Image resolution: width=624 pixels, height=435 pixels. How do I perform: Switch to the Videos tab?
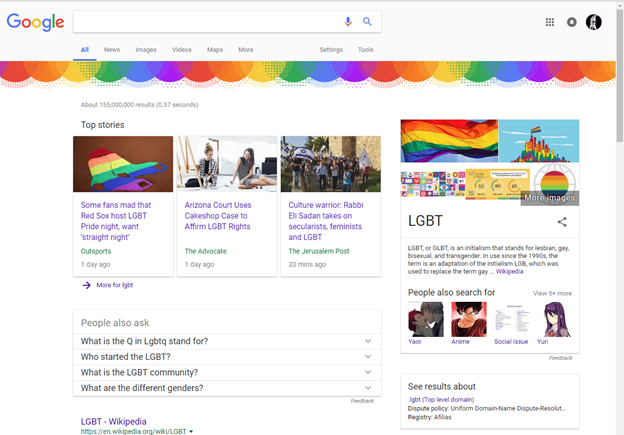(x=181, y=50)
